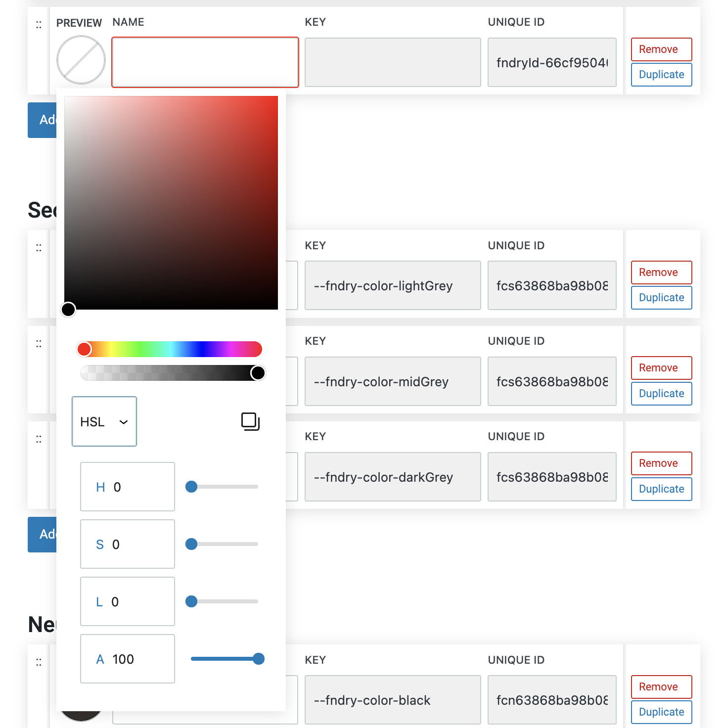Screen dimensions: 724x728
Task: Click the copy color value icon
Action: [x=250, y=421]
